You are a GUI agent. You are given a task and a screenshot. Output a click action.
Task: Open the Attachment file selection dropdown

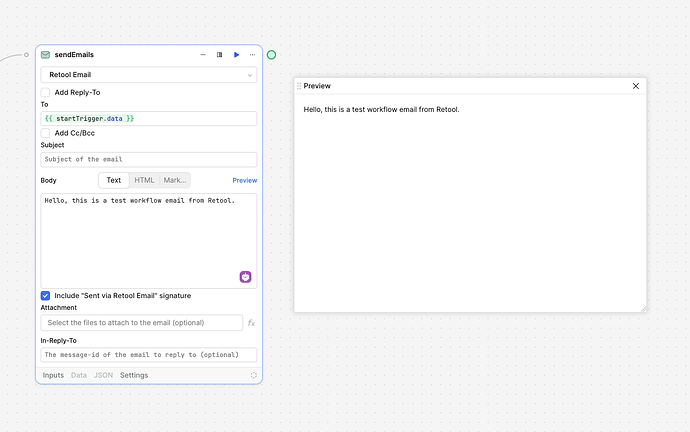point(141,323)
